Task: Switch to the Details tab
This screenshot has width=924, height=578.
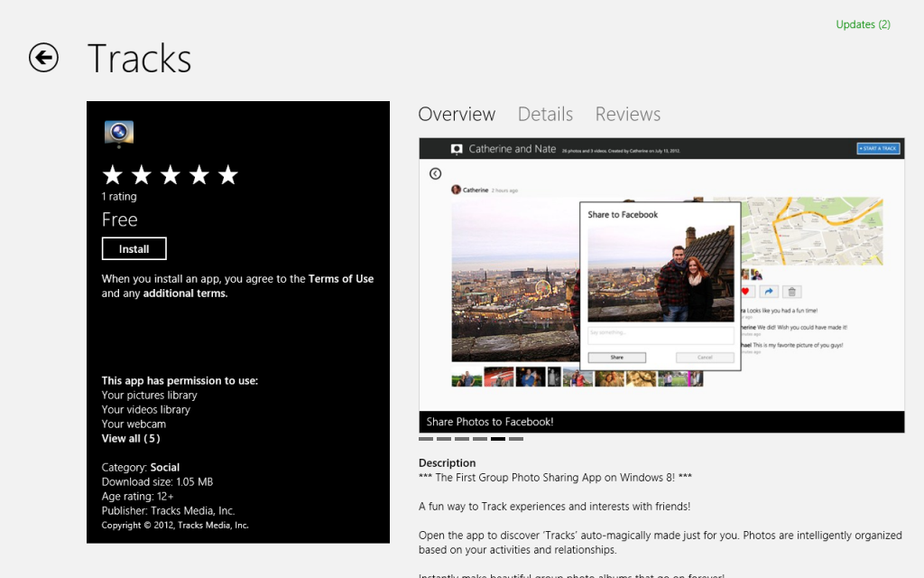Action: coord(545,114)
